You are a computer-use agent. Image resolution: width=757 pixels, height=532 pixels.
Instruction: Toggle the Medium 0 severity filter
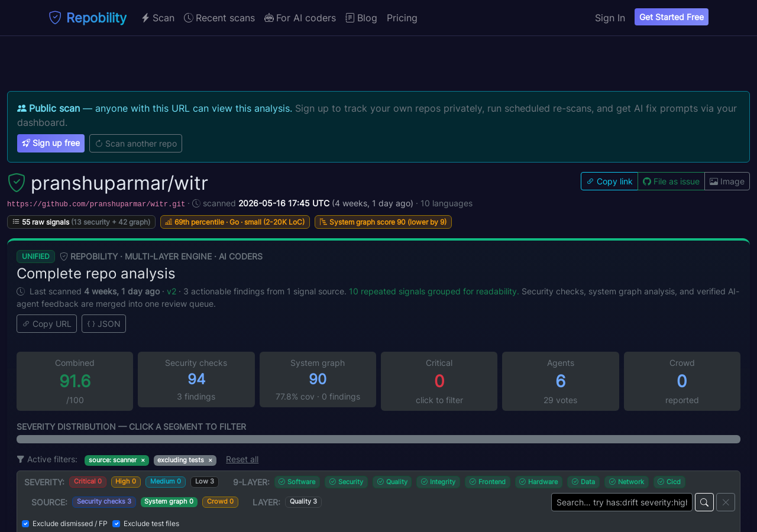(166, 482)
